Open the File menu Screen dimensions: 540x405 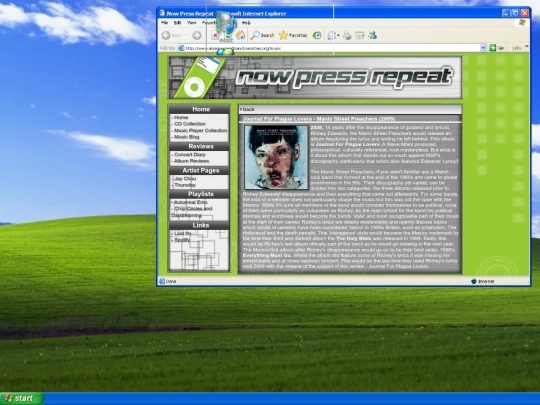(165, 23)
